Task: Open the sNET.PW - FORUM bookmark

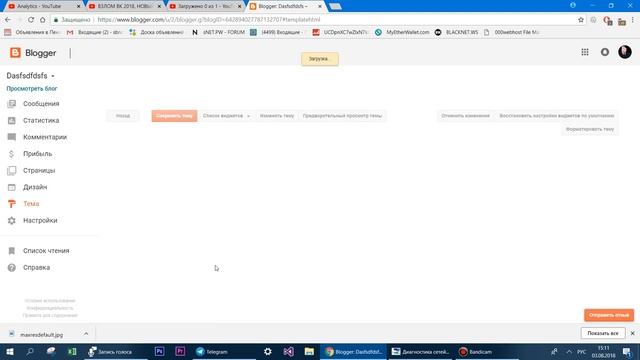Action: 218,32
